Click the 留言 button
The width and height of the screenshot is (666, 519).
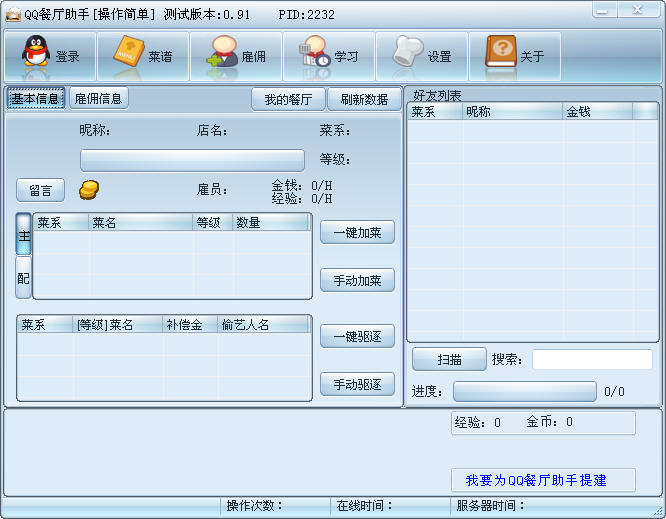pyautogui.click(x=40, y=190)
